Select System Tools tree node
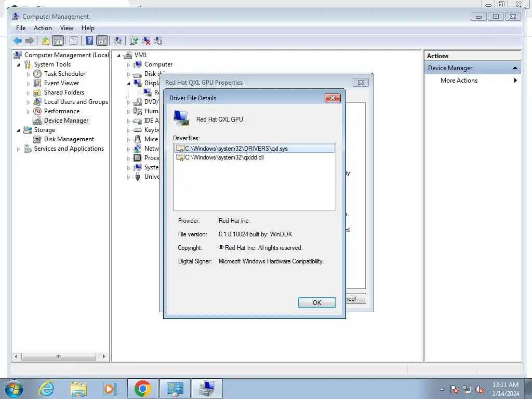The image size is (532, 399). [52, 64]
